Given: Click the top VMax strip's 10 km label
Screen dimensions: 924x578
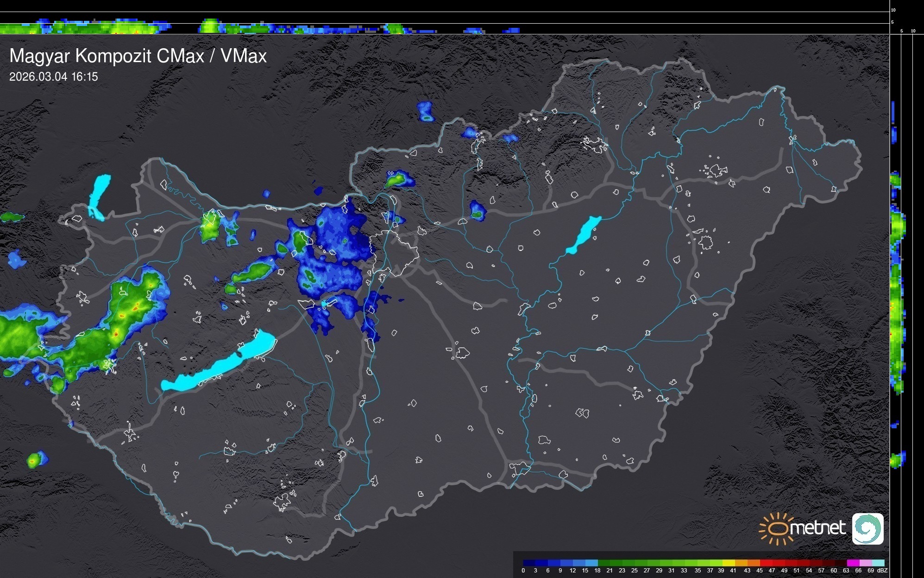Looking at the screenshot, I should pos(893,10).
